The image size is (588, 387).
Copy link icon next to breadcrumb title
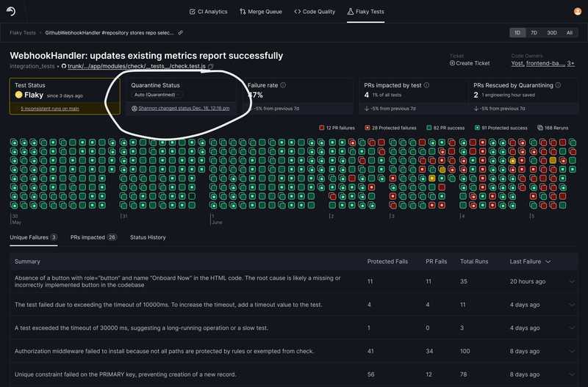pos(180,32)
